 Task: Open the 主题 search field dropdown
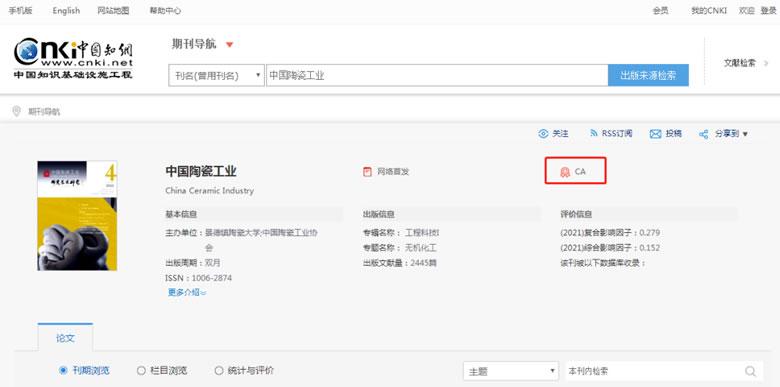pos(511,372)
